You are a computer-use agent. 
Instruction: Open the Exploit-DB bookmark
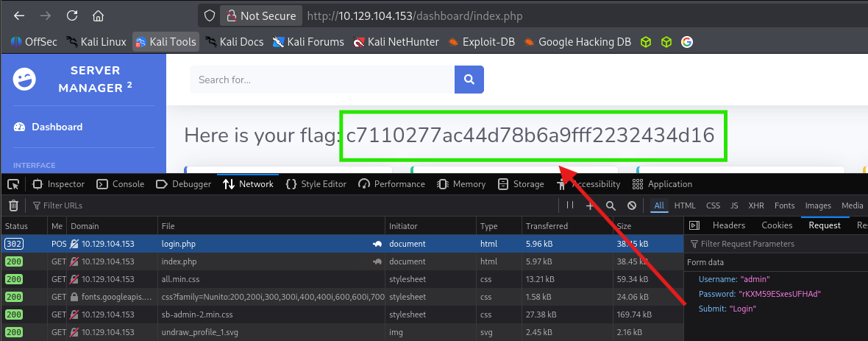[x=481, y=42]
